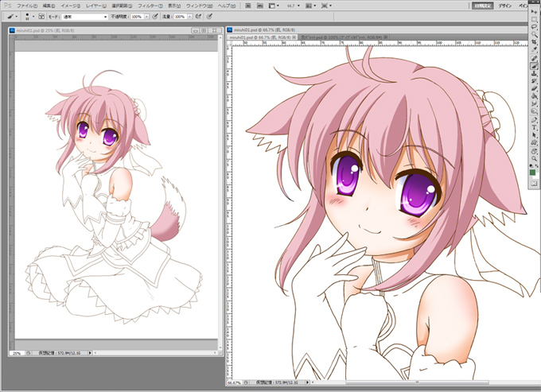Select the Brush tool in the toolbox

tap(535, 67)
